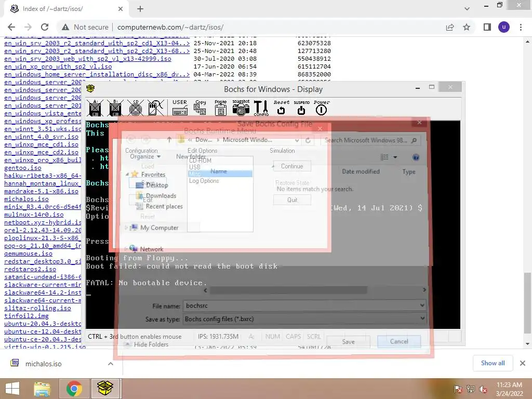This screenshot has width=532, height=399.
Task: Click the help icon in Save dialog
Action: tap(416, 157)
